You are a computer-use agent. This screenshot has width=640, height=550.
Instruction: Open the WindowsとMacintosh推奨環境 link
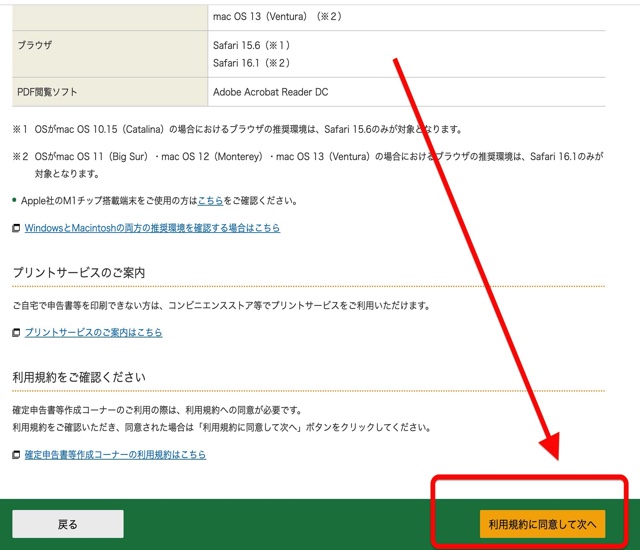tap(152, 228)
